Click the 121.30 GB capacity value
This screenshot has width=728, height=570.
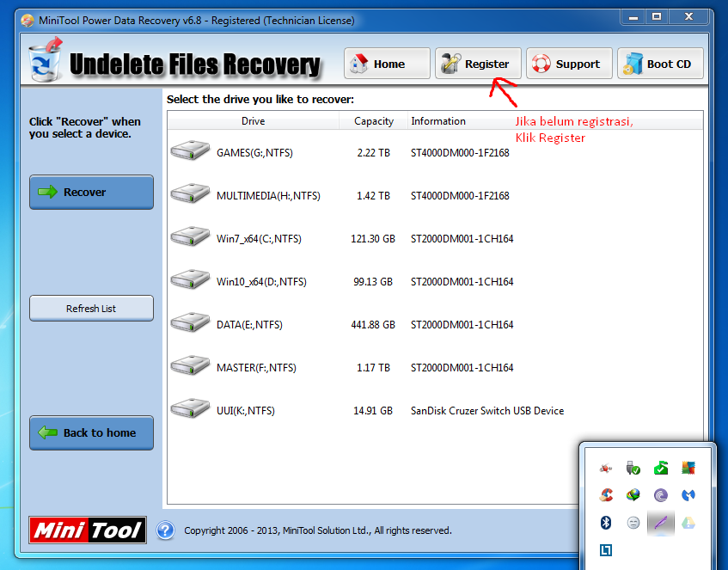tap(373, 239)
